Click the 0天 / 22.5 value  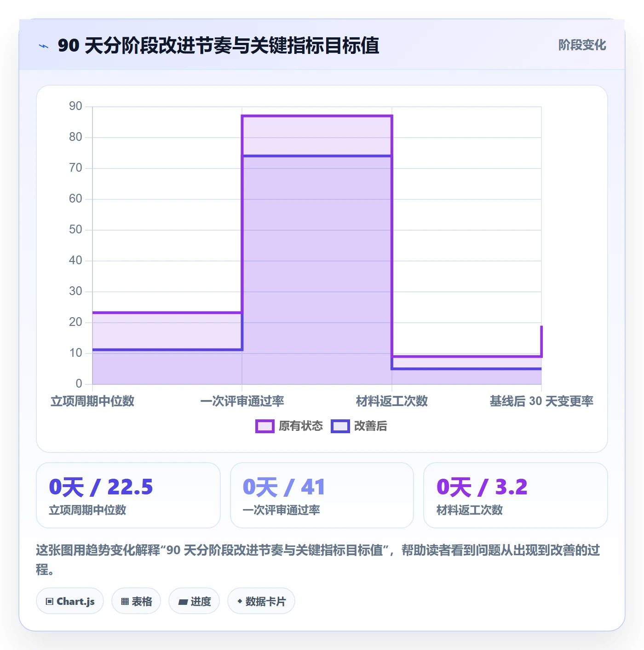coord(101,487)
